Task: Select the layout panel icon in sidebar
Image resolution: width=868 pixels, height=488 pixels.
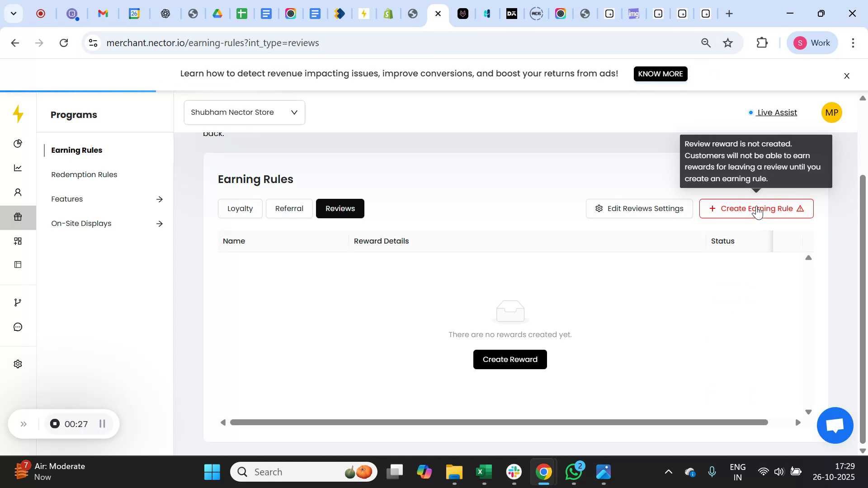Action: click(18, 264)
